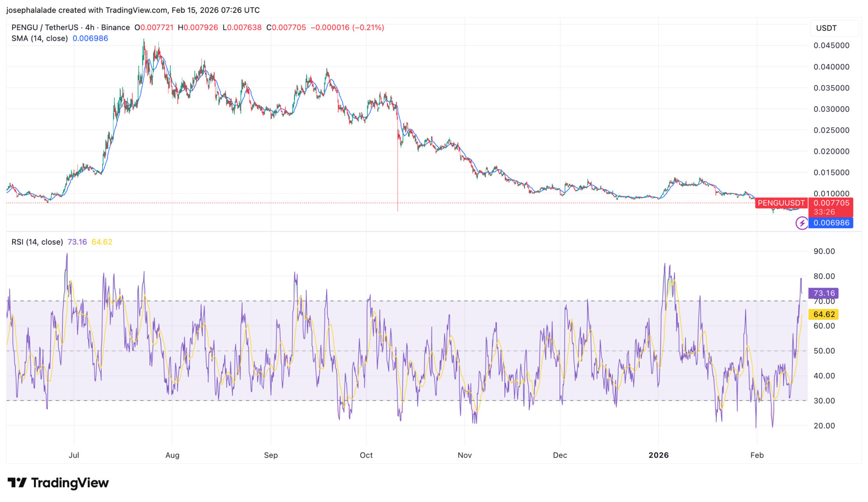Screen dimensions: 868x502
Task: Select the SMA (14, close) indicator legend
Action: (x=39, y=39)
